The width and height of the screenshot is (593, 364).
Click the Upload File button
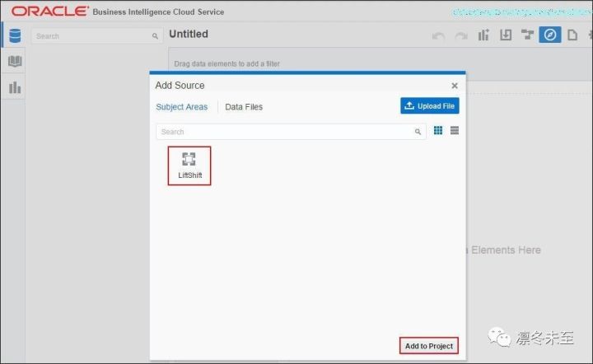(430, 106)
